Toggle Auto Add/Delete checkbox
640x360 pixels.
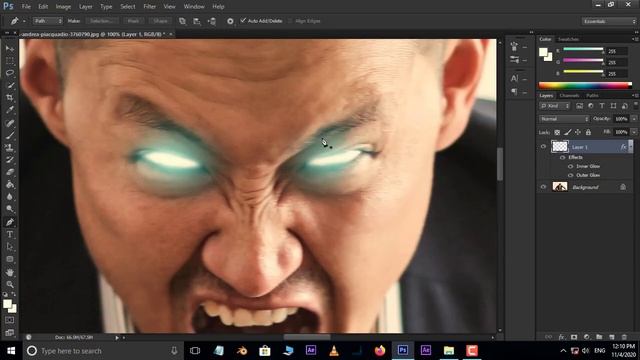point(243,20)
